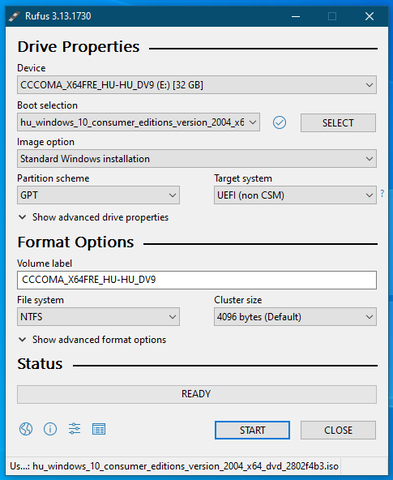Viewport: 393px width, 480px height.
Task: Click the Status heading
Action: [40, 364]
